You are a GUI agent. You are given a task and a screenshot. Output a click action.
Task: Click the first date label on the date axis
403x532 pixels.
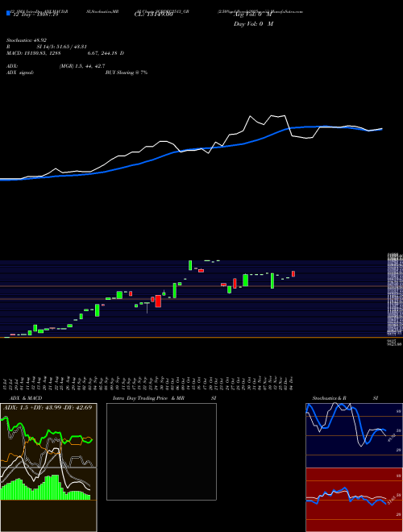click(5, 383)
